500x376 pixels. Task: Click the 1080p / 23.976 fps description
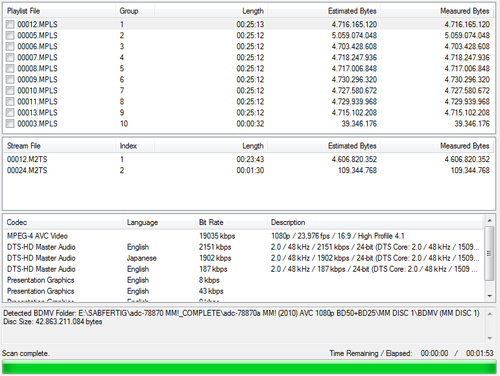(x=338, y=236)
